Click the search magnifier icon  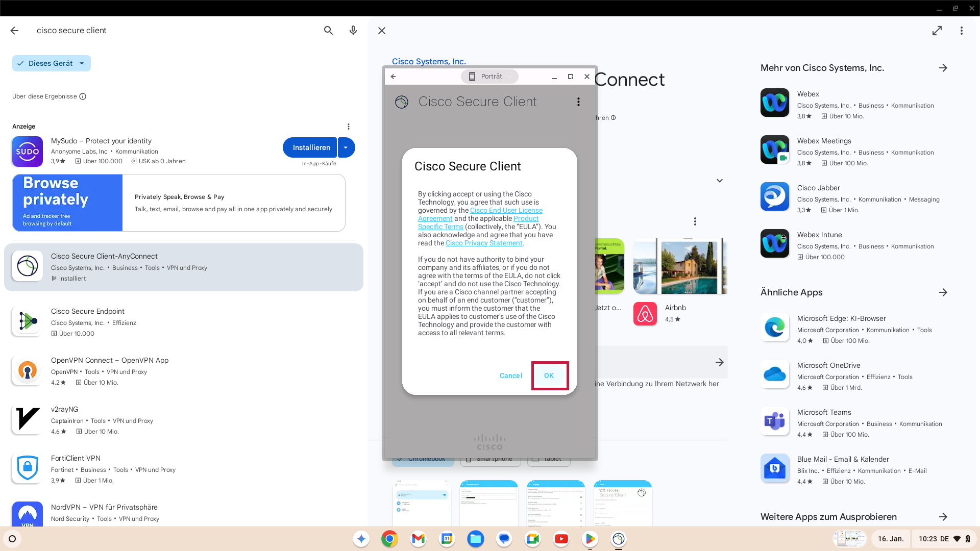click(x=328, y=31)
